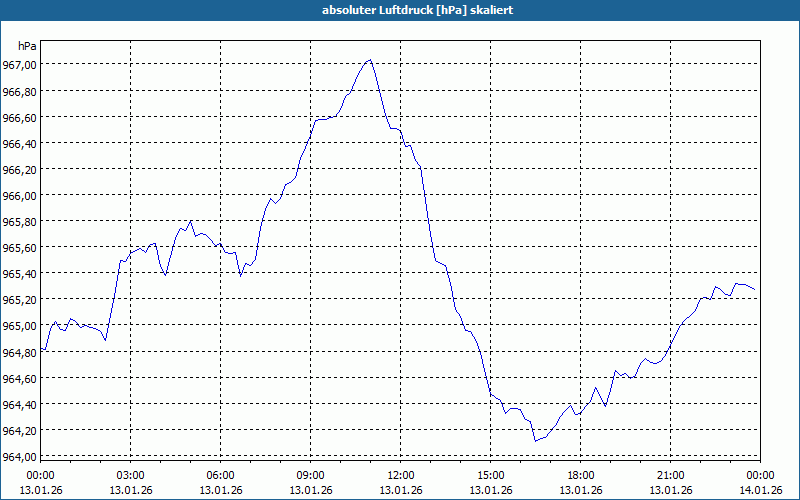Click the pressure curve's lowest point after 15:00

535,441
